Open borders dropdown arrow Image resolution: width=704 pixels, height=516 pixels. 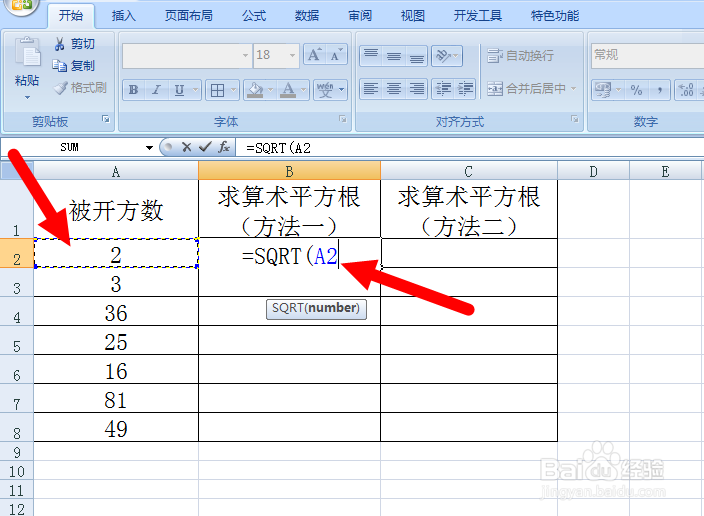coord(233,90)
